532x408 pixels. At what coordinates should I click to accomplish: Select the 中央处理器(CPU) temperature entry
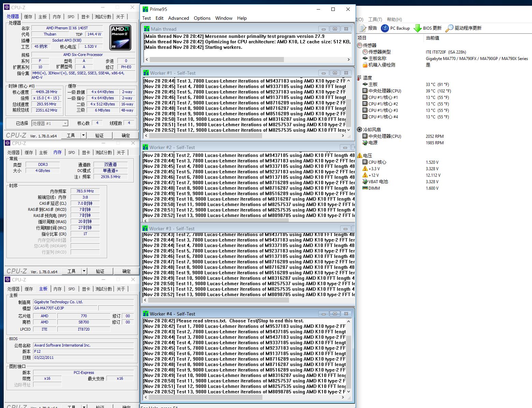(x=385, y=91)
